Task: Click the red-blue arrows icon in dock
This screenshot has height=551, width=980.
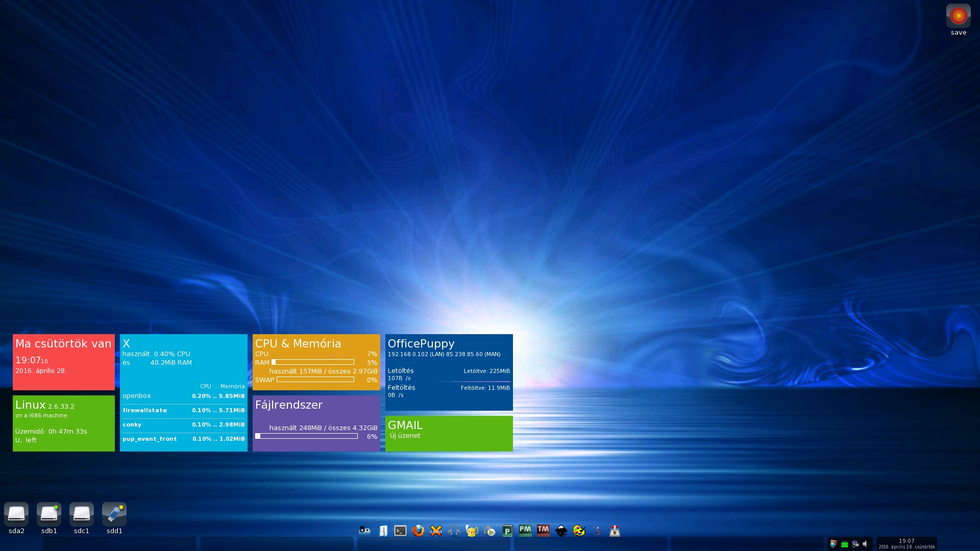Action: pyautogui.click(x=597, y=531)
